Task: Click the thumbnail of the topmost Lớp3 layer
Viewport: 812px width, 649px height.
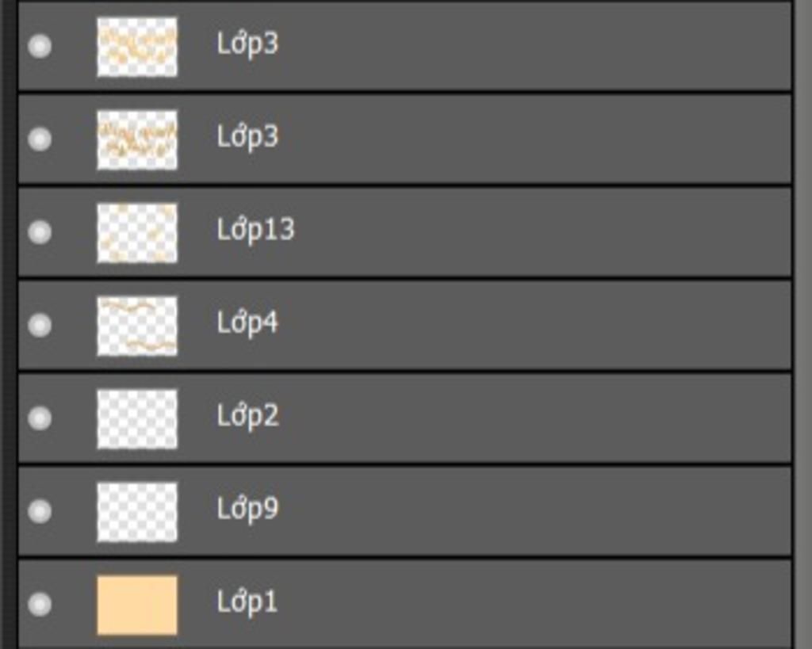Action: click(137, 47)
